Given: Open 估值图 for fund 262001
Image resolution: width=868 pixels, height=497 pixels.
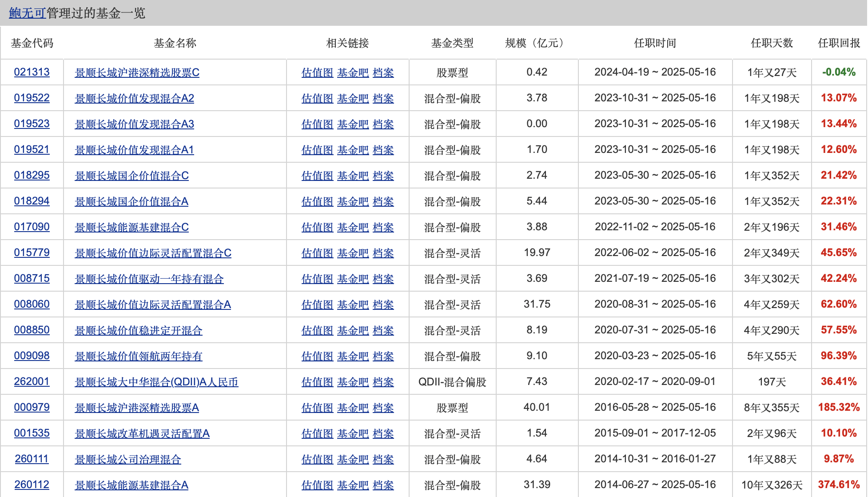Looking at the screenshot, I should [x=317, y=382].
